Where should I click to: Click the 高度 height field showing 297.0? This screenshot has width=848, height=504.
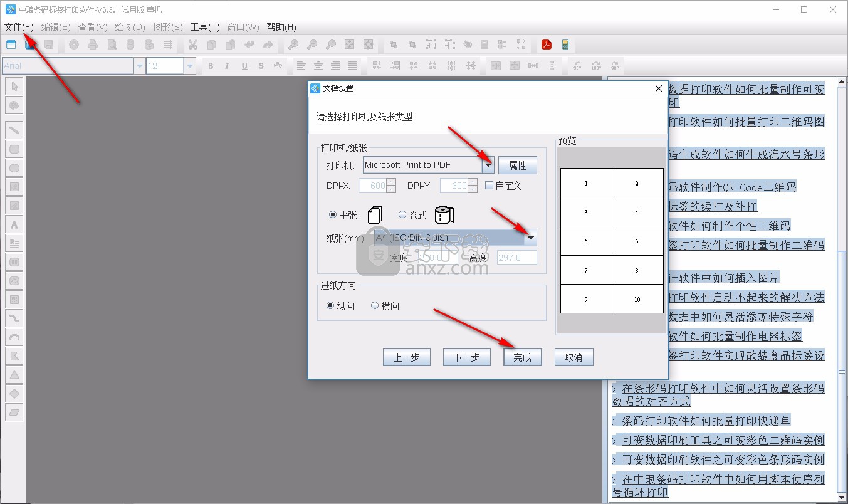pyautogui.click(x=517, y=257)
